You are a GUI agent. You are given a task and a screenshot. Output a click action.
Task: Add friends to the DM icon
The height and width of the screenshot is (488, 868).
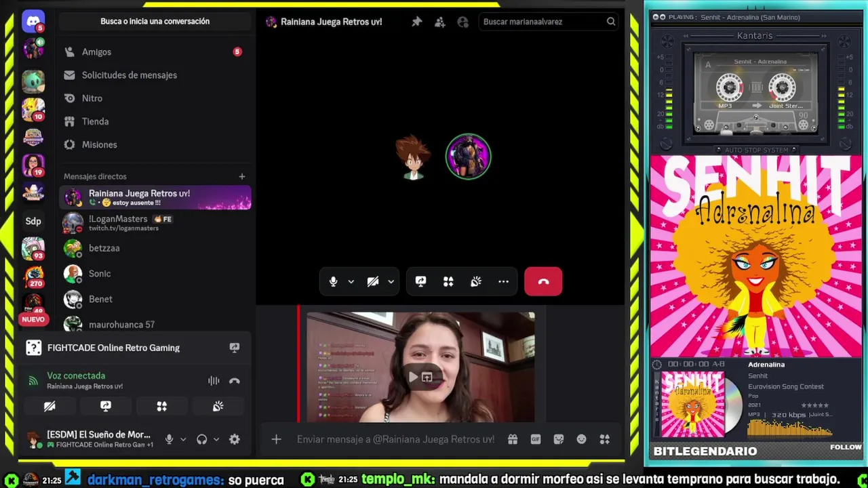click(440, 22)
